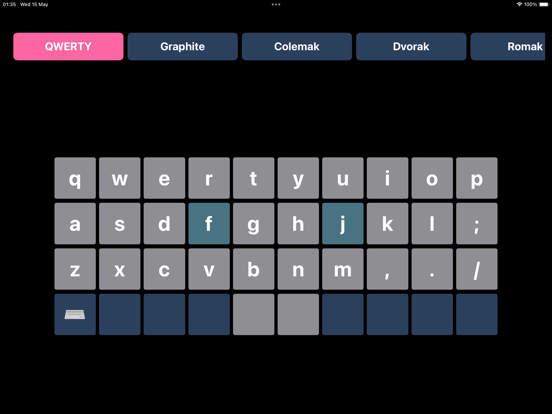
Task: Switch to the Graphite layout
Action: click(183, 46)
